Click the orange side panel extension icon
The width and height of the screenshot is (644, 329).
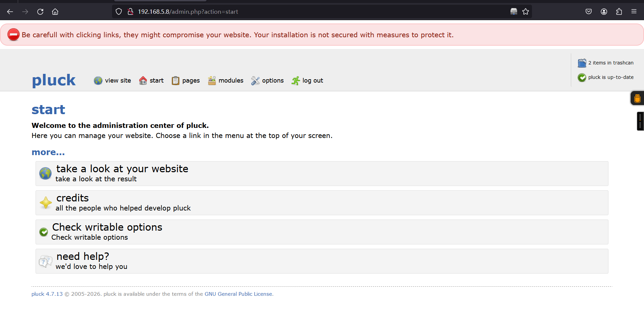pos(637,98)
